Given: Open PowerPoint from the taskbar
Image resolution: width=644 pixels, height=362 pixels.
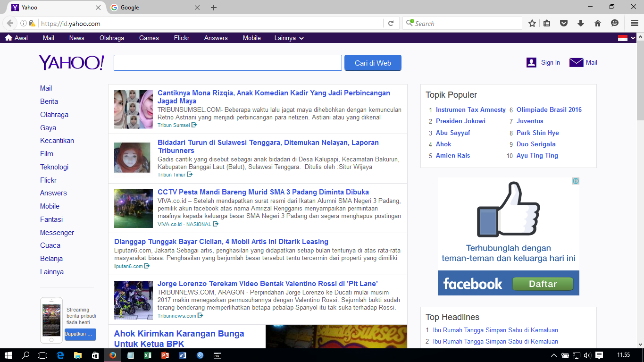Looking at the screenshot, I should [165, 355].
